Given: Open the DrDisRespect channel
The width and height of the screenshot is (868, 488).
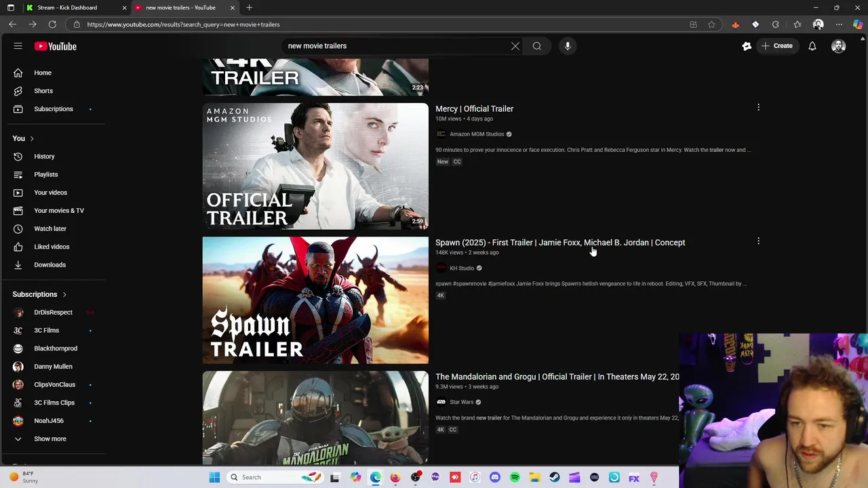Looking at the screenshot, I should [54, 312].
